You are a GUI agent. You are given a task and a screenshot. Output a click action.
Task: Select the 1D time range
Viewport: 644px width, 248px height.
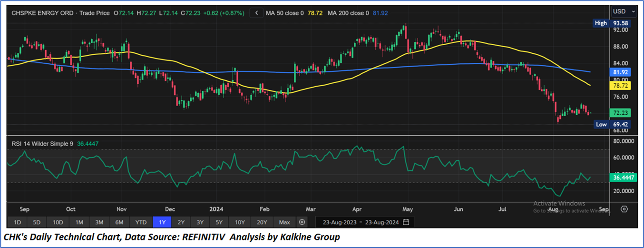pos(18,222)
